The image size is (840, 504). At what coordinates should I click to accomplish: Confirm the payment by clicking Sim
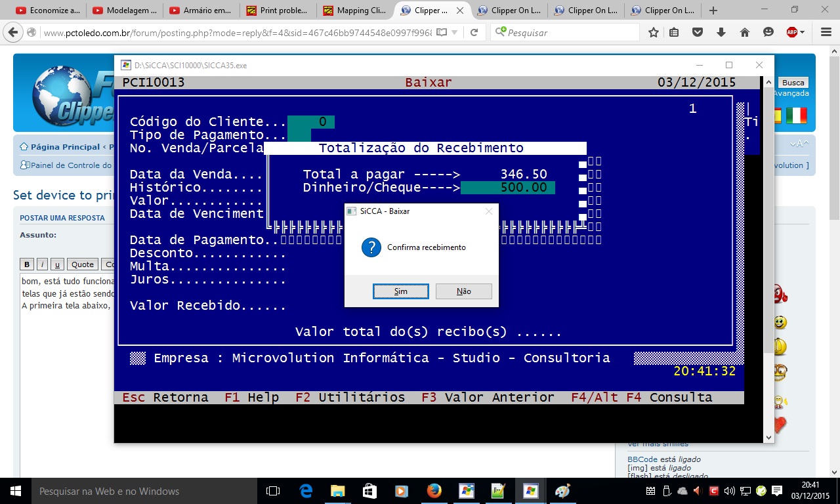tap(400, 291)
